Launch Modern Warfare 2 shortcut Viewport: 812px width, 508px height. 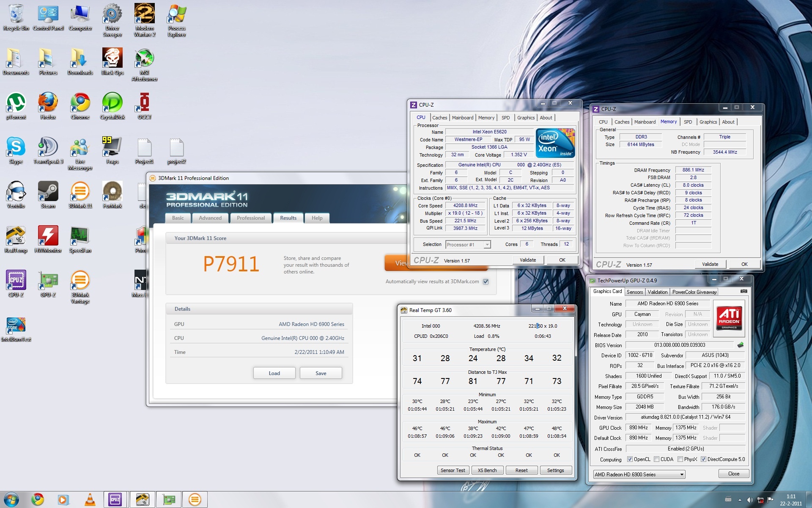(x=145, y=20)
